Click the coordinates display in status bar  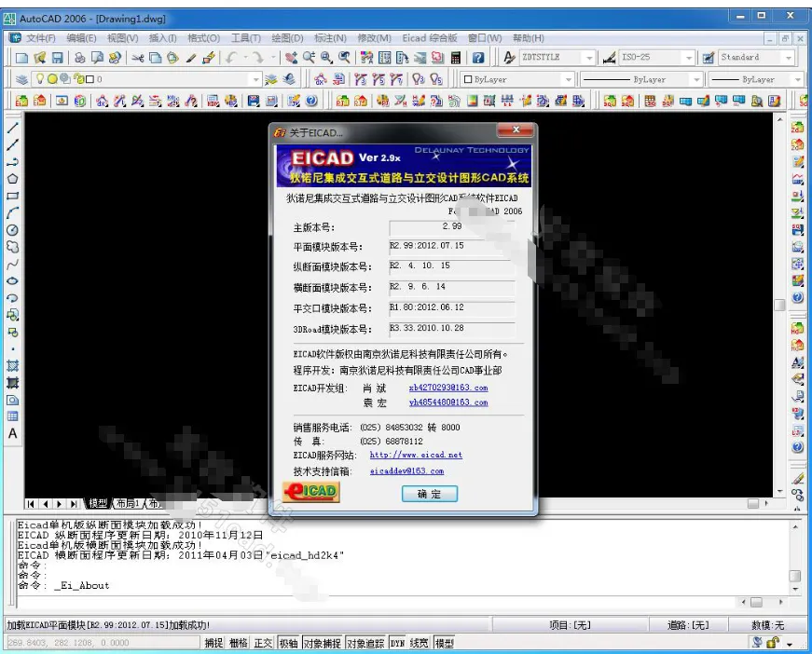(103, 643)
